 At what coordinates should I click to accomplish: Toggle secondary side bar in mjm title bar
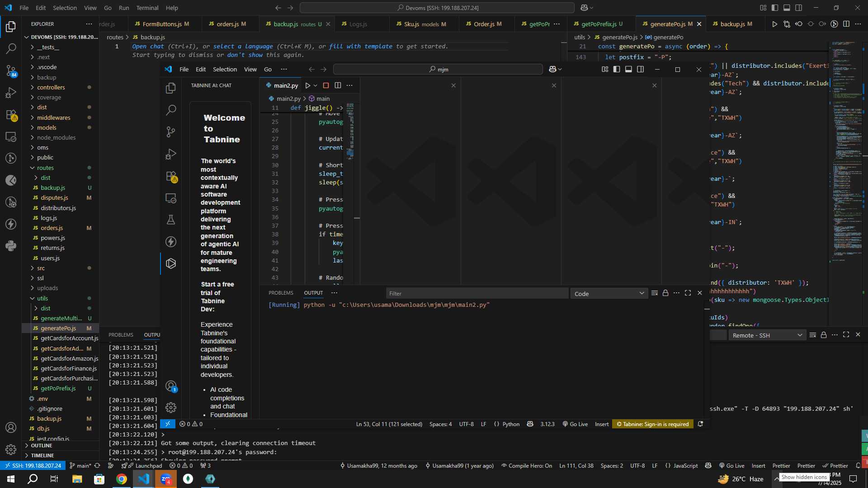coord(641,69)
